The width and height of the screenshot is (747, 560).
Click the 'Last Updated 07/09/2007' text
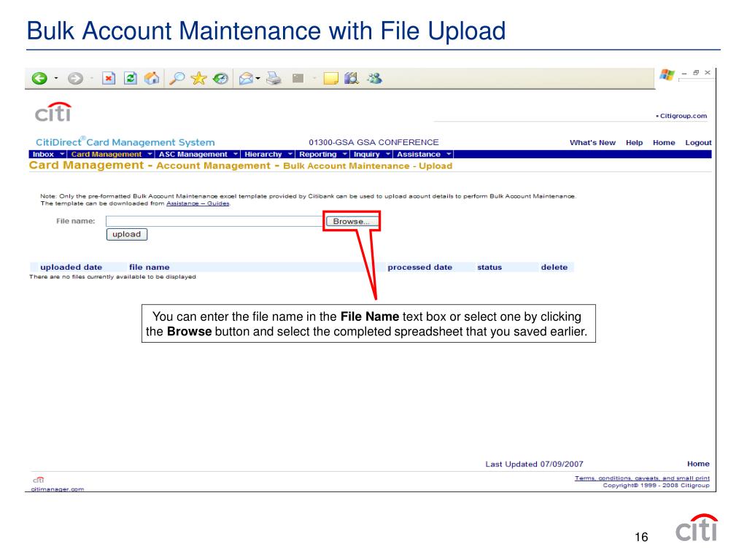point(534,464)
